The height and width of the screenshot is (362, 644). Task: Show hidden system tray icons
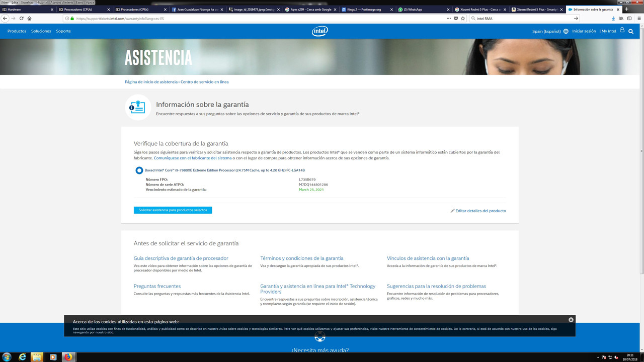(597, 357)
